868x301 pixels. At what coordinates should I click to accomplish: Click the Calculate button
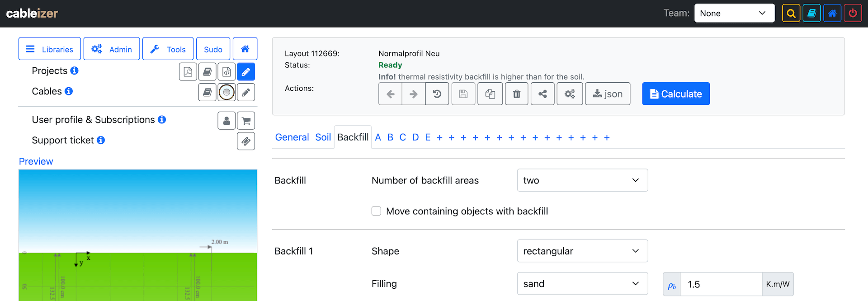point(676,94)
